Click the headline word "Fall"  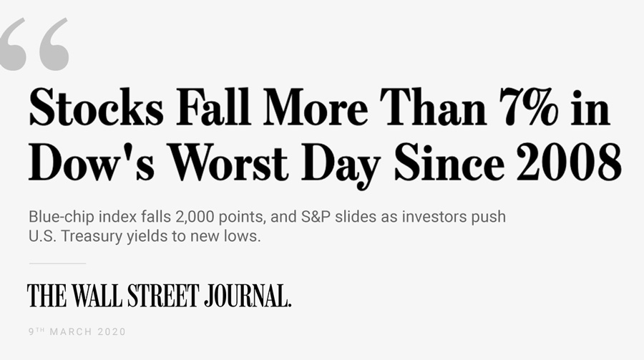(x=213, y=107)
